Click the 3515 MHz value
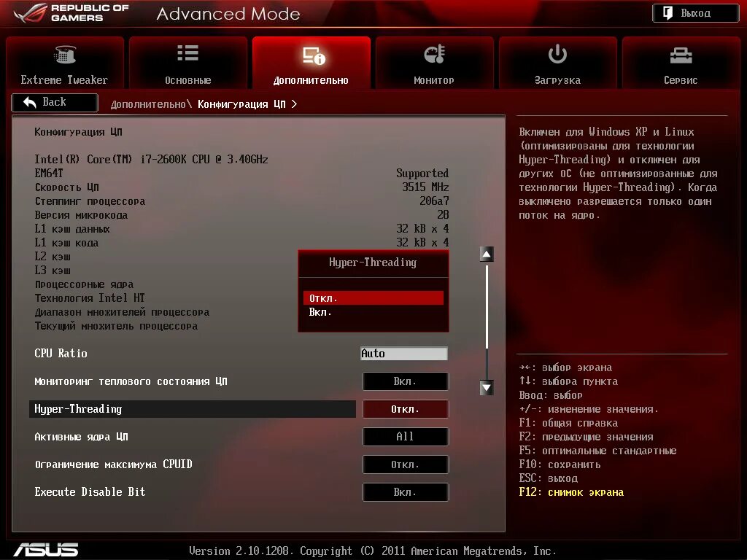Image resolution: width=747 pixels, height=560 pixels. click(x=425, y=187)
